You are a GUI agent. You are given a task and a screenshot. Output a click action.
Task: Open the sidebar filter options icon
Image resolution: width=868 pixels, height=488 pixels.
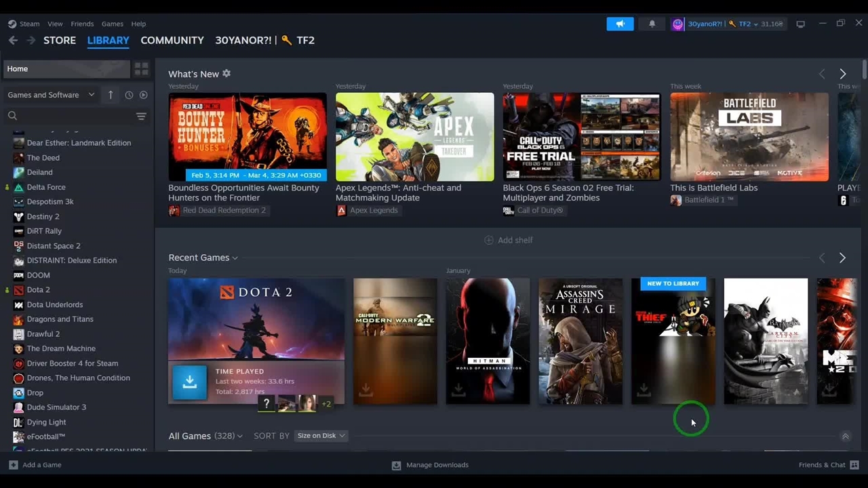[141, 116]
